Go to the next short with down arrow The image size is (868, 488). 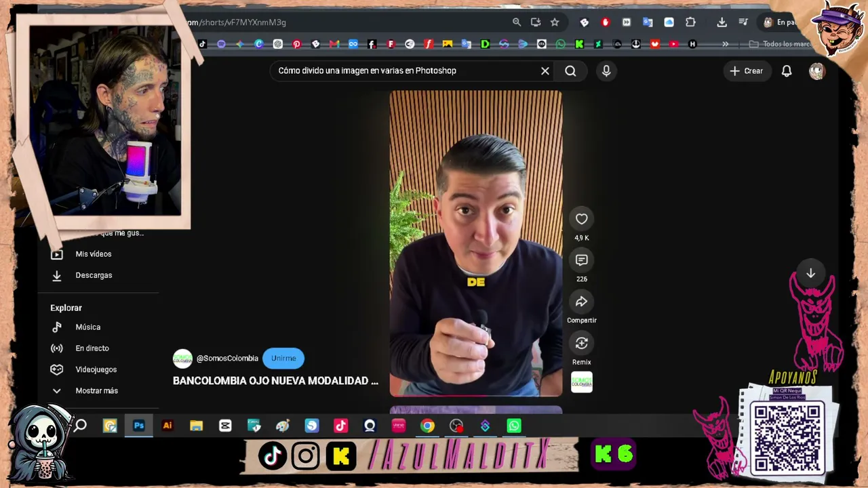pyautogui.click(x=810, y=273)
